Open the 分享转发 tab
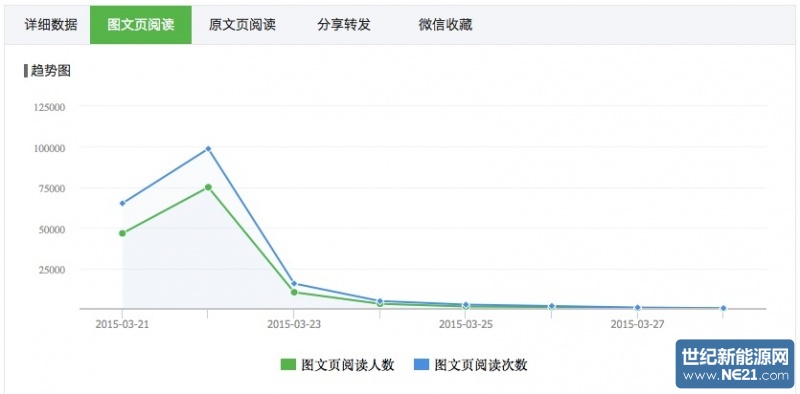This screenshot has height=394, width=800. 344,25
